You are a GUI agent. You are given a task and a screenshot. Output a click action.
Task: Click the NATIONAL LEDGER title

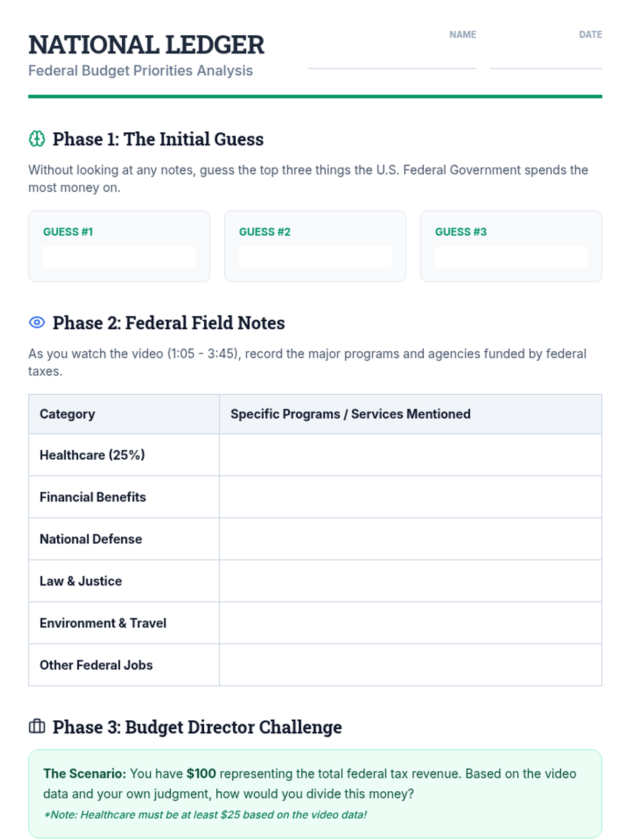coord(146,45)
